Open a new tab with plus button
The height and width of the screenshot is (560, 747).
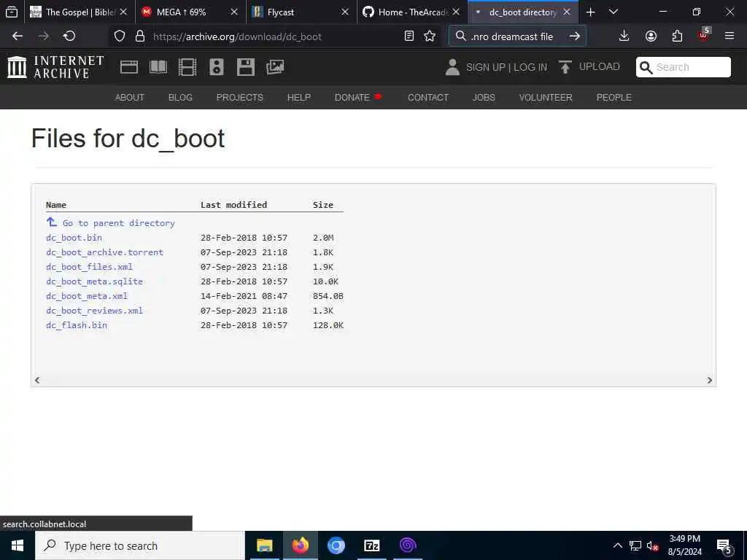coord(591,12)
